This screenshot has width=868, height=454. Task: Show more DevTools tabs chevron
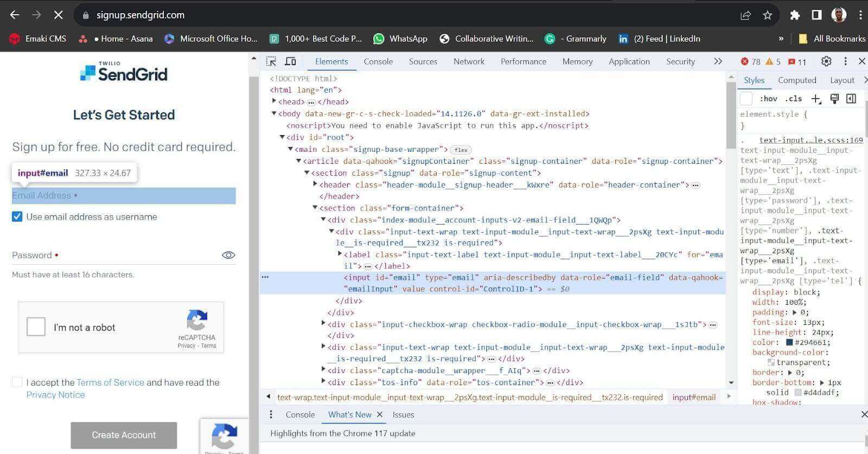point(718,61)
